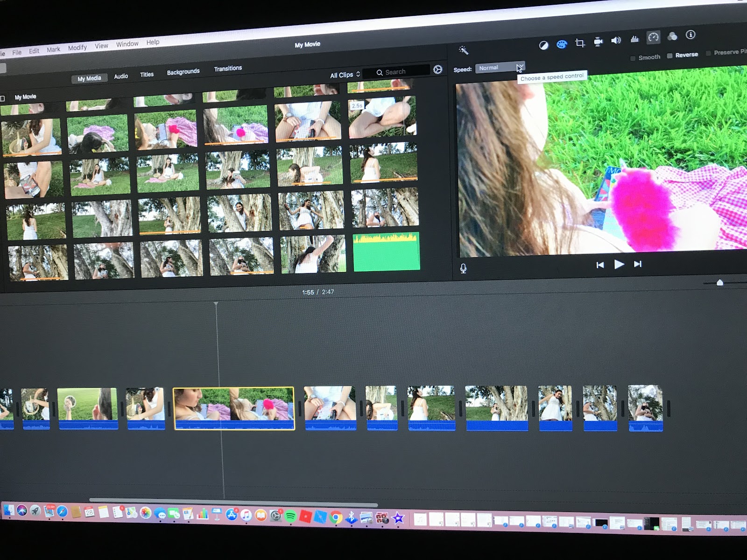Enable the Reverse checkbox

670,56
